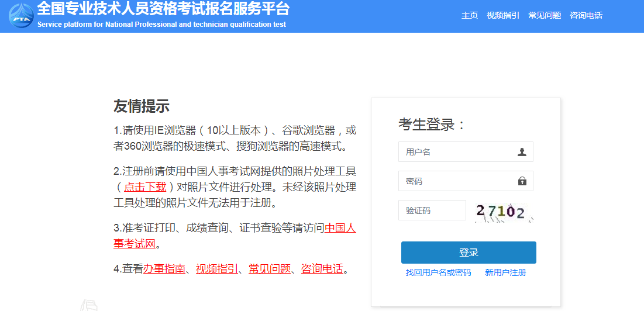Open 主页 in the top navigation
644x311 pixels.
pos(470,15)
